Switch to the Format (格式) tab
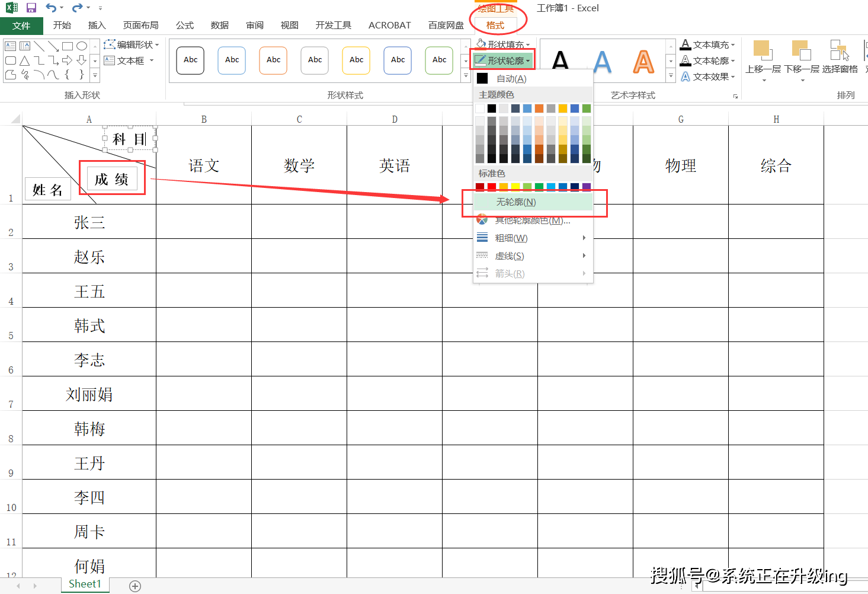Viewport: 868px width, 594px height. pos(495,25)
